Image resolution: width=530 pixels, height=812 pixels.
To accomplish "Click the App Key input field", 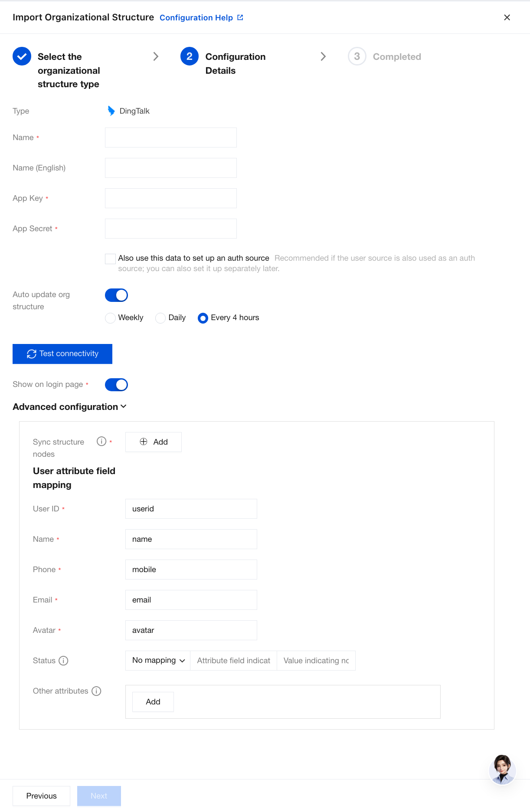I will (171, 198).
